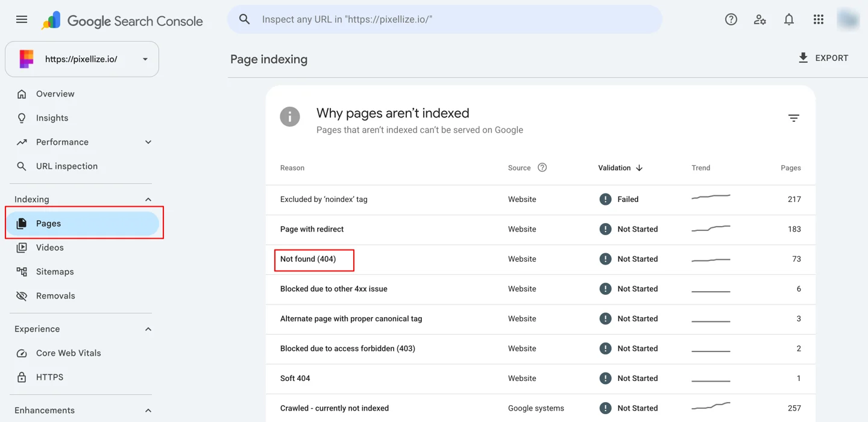Click the Trend column header
868x422 pixels.
pyautogui.click(x=701, y=168)
